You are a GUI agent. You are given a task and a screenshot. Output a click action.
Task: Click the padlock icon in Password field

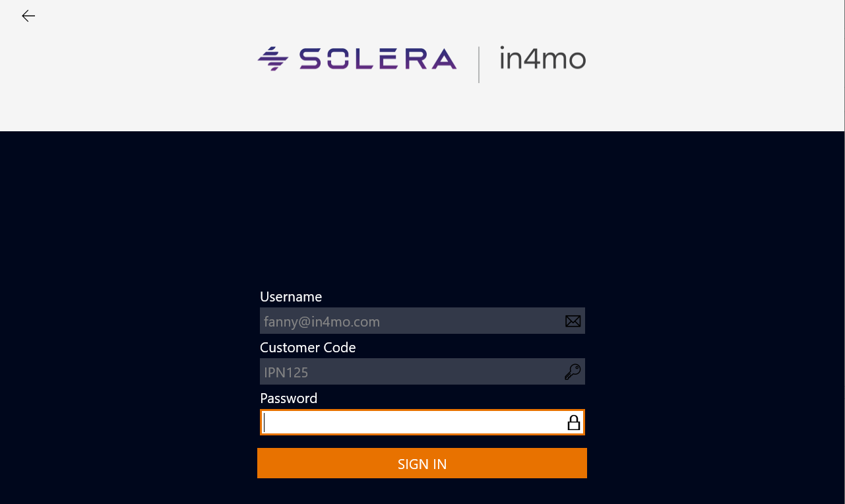click(x=574, y=423)
